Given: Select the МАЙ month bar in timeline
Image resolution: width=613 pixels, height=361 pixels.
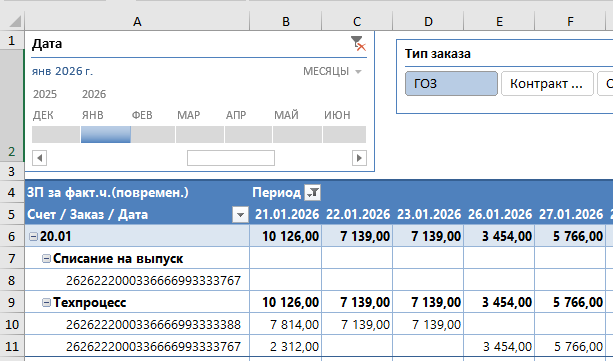Looking at the screenshot, I should tap(297, 135).
